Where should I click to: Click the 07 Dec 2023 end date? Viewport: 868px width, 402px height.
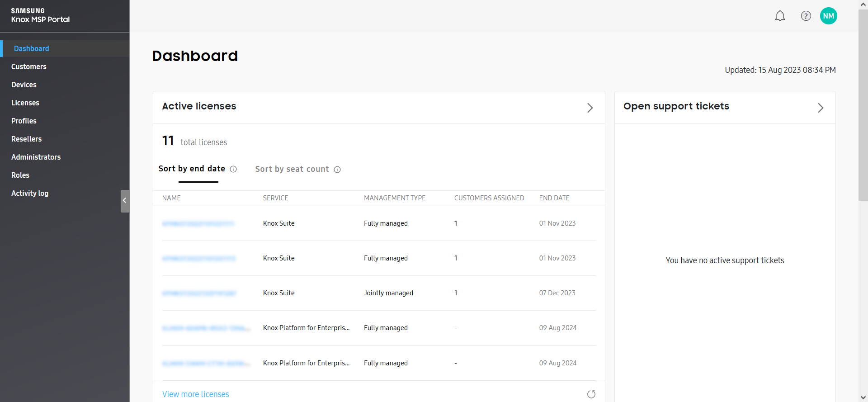tap(557, 293)
